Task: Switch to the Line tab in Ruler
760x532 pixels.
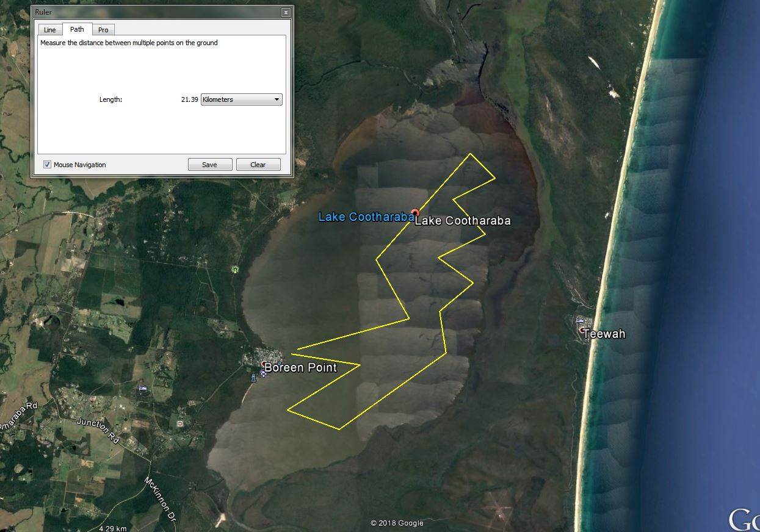Action: 49,30
